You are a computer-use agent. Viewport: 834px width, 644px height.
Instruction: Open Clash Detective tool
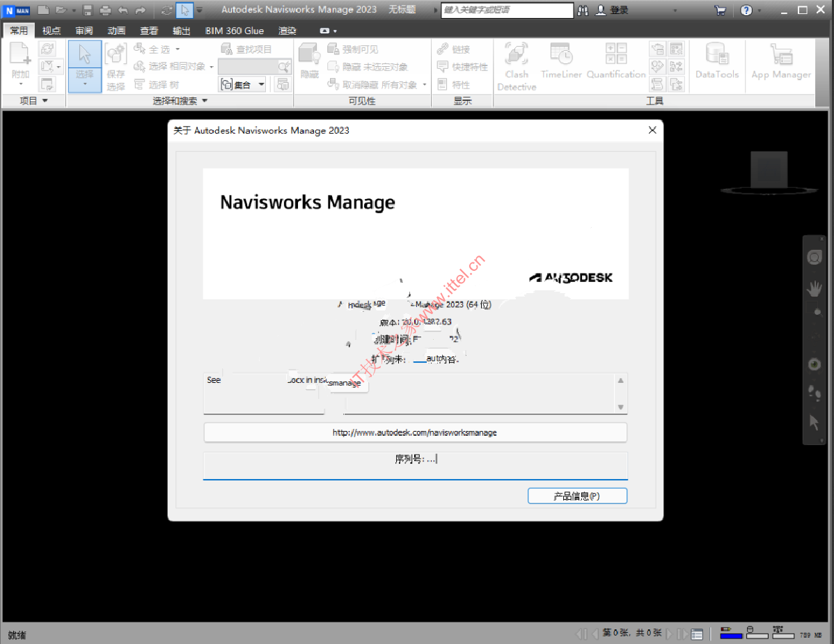click(517, 66)
